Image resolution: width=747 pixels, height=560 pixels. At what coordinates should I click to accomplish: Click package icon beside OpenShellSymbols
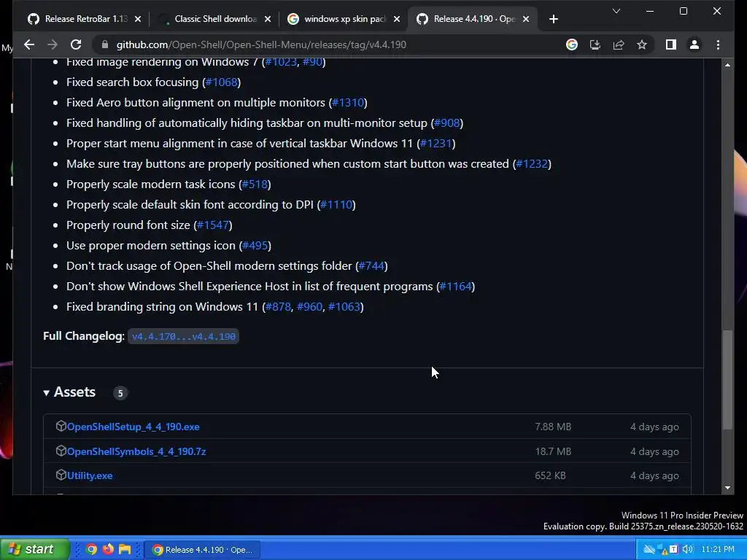[61, 451]
